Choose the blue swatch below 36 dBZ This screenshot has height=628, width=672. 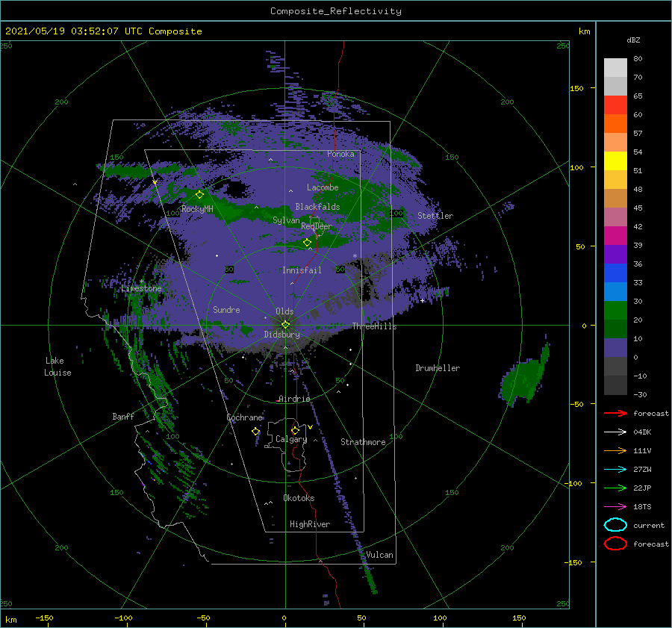615,273
